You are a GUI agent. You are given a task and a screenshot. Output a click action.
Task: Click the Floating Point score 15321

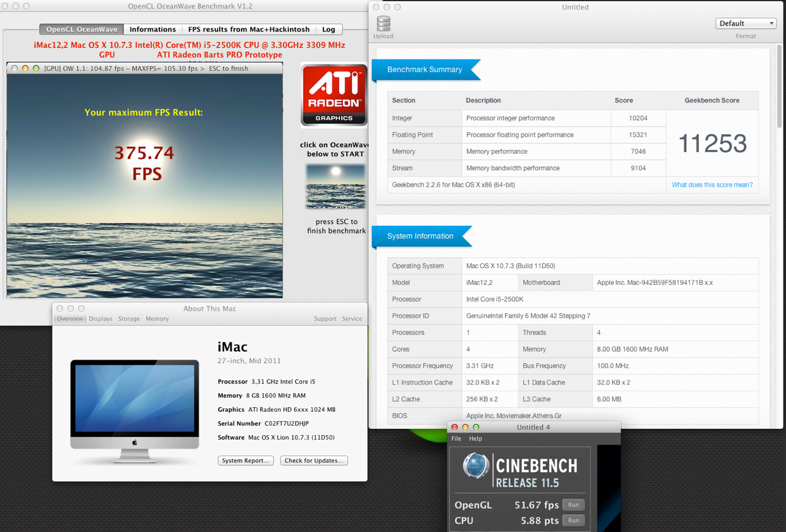pos(638,135)
